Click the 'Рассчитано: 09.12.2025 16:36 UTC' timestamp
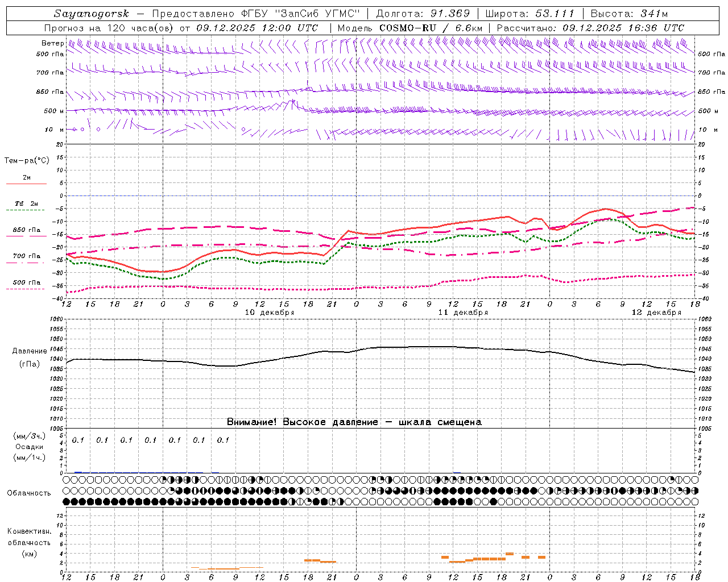Image resolution: width=728 pixels, height=582 pixels. point(590,28)
